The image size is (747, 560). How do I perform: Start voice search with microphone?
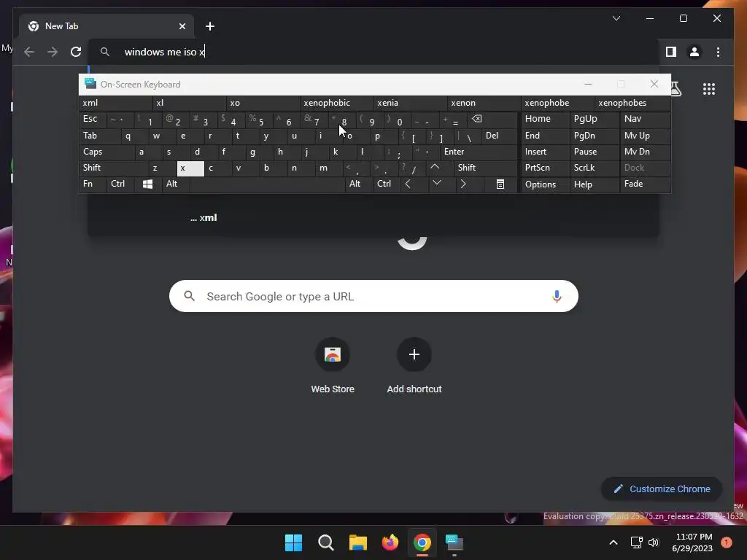tap(557, 296)
